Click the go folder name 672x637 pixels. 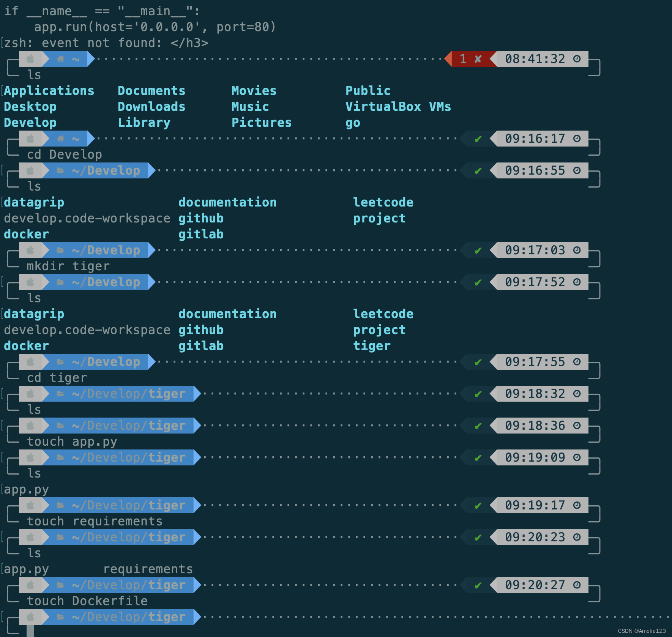click(x=353, y=123)
